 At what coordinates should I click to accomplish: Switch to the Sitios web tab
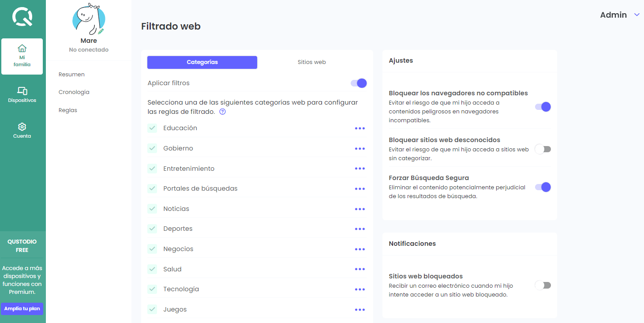pyautogui.click(x=311, y=62)
